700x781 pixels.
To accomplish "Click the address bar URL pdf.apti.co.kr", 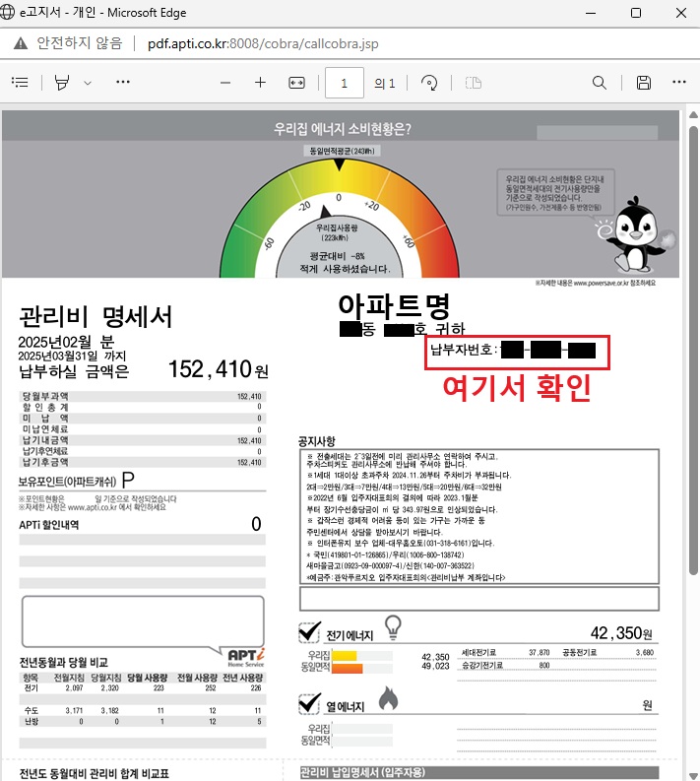I will click(x=263, y=44).
